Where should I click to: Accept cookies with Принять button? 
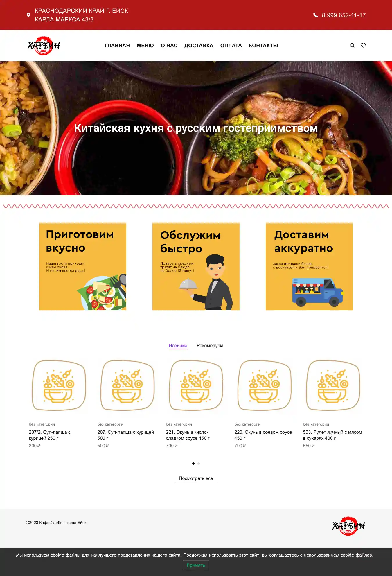[196, 565]
